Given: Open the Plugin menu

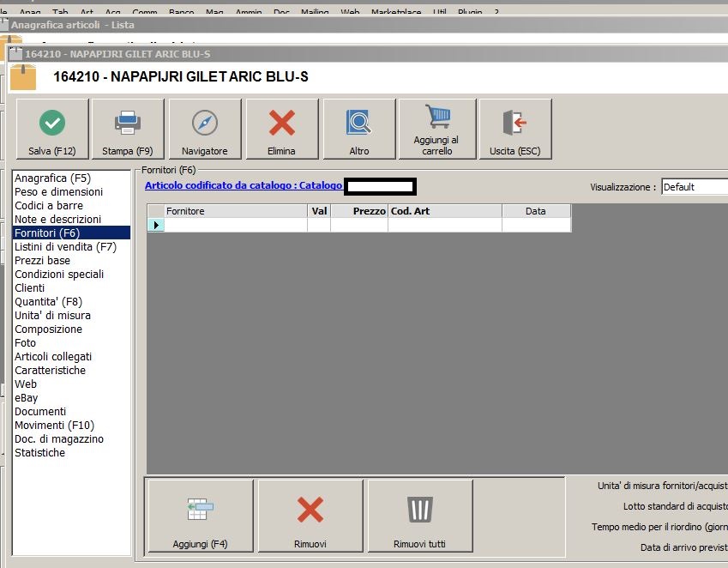Looking at the screenshot, I should click(470, 11).
